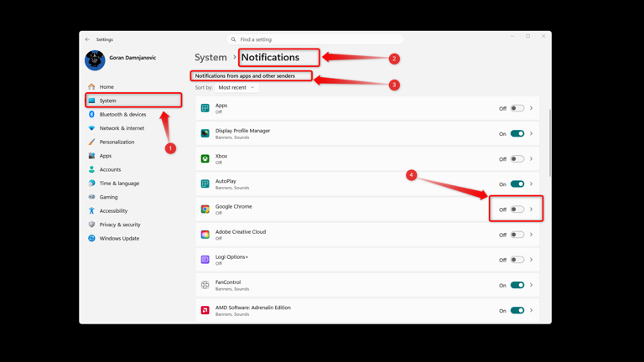Disable AMD Software notifications toggle
This screenshot has height=362, width=644.
[517, 310]
